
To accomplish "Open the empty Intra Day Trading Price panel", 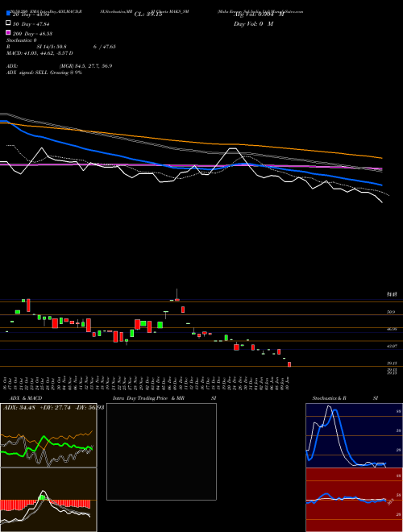I will point(161,451).
